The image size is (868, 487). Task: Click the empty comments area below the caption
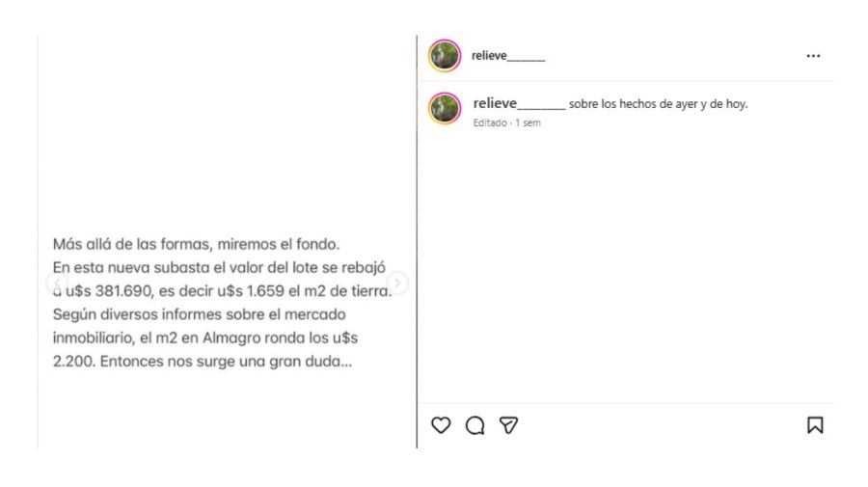626,265
